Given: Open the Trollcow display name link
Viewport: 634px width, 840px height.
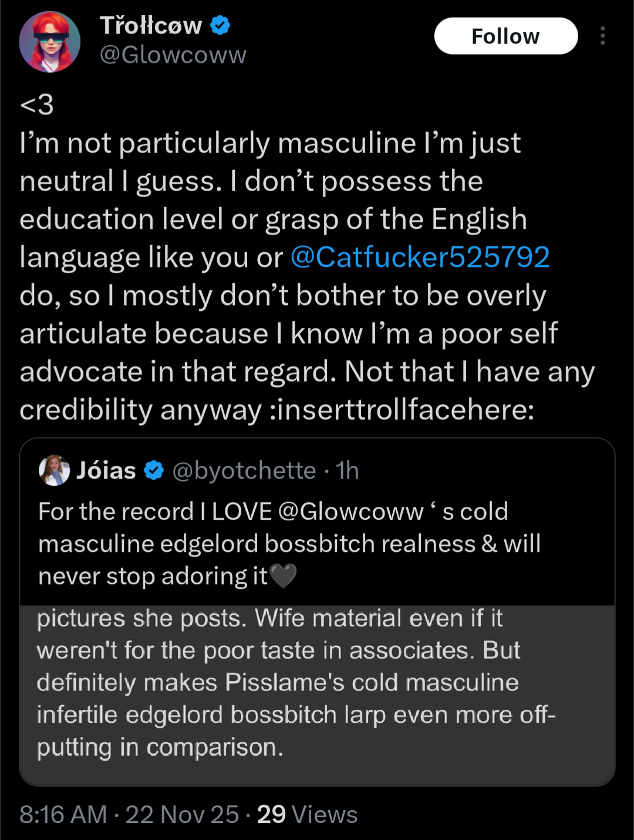Looking at the screenshot, I should (x=151, y=25).
